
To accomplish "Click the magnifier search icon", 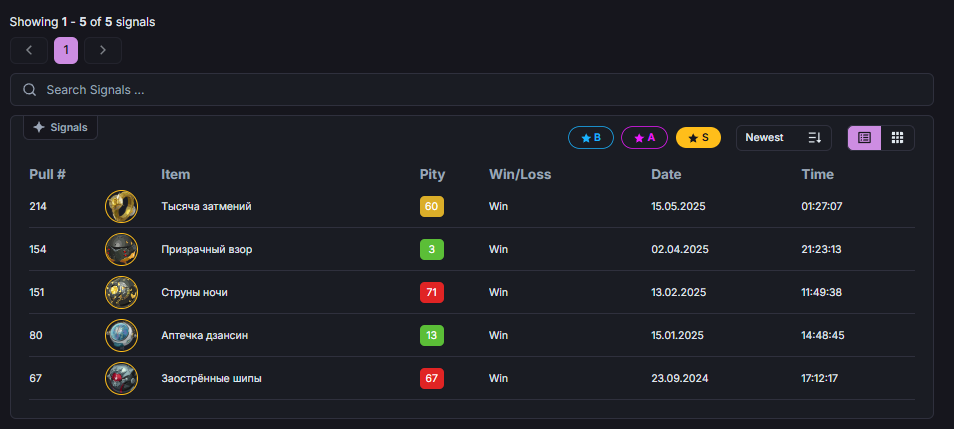I will 29,89.
